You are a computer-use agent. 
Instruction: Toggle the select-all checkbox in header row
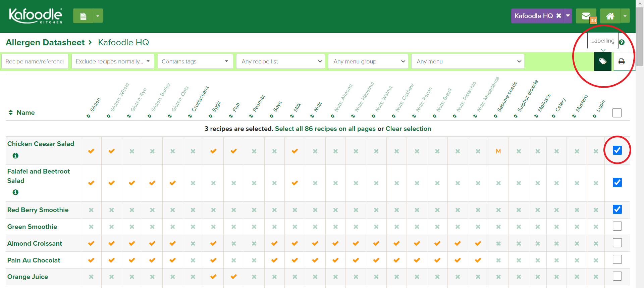pos(617,112)
